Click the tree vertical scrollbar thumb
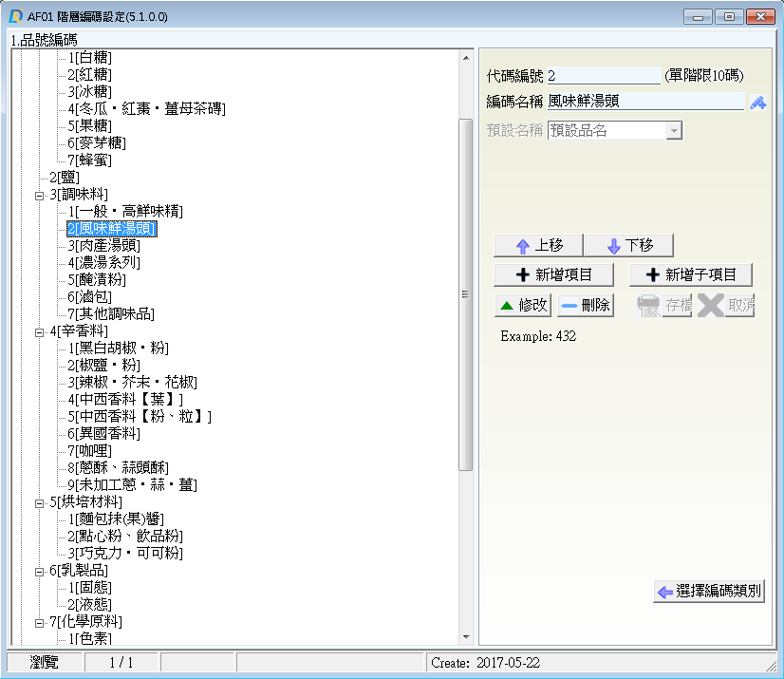The width and height of the screenshot is (784, 679). 465,294
